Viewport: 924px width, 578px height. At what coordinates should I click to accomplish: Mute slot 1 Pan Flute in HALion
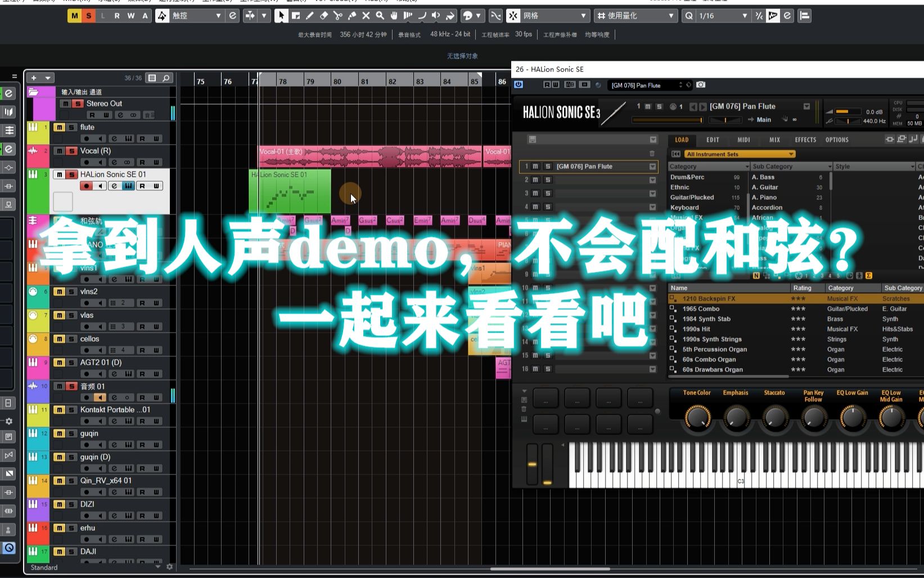tap(535, 167)
